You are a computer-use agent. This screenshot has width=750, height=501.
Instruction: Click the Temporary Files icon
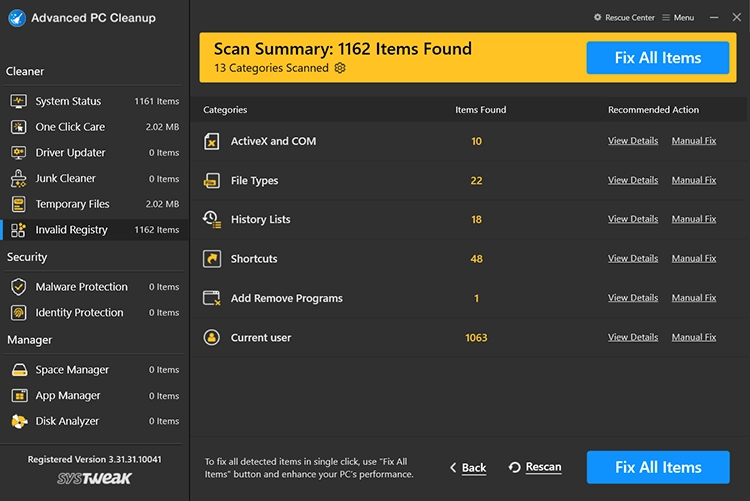(x=19, y=204)
